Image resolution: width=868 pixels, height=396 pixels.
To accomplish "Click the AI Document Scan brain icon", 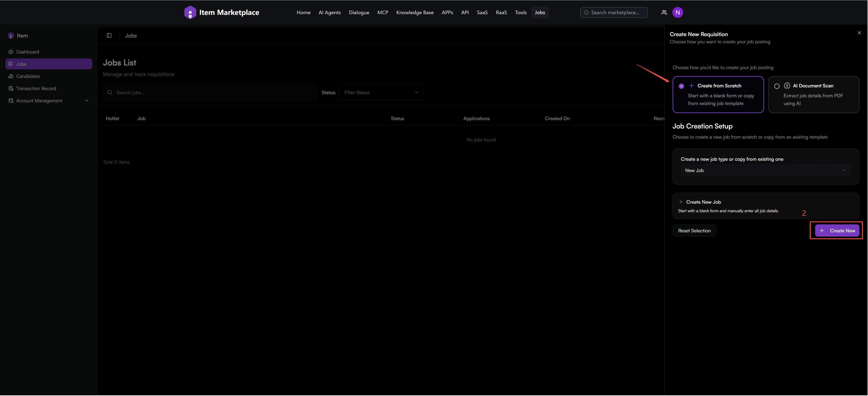I will tap(787, 86).
